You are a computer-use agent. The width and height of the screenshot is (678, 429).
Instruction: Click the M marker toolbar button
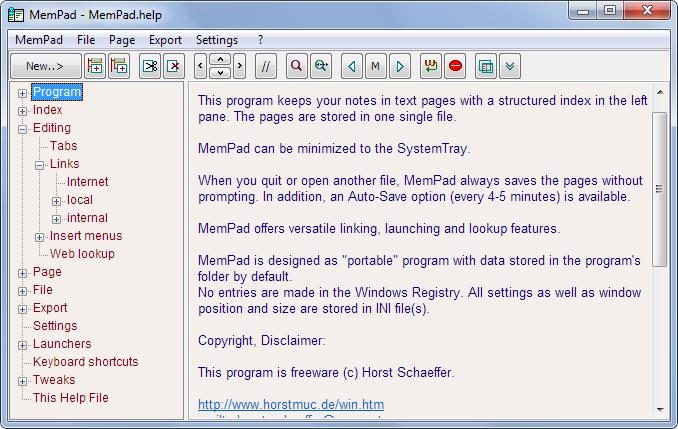tap(375, 66)
